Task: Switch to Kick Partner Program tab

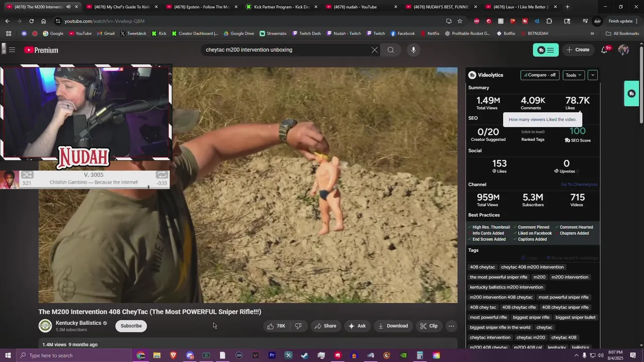Action: pos(282,7)
